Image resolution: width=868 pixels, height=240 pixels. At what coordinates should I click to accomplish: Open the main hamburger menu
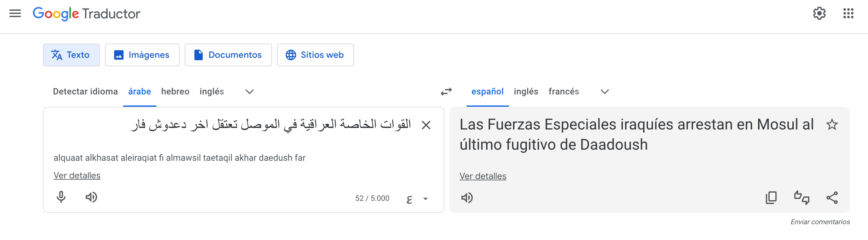pos(15,14)
